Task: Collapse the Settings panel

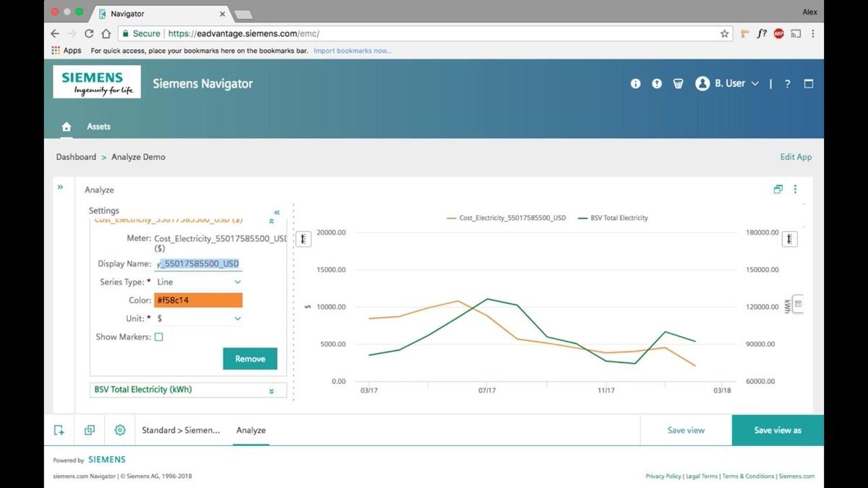Action: [277, 212]
